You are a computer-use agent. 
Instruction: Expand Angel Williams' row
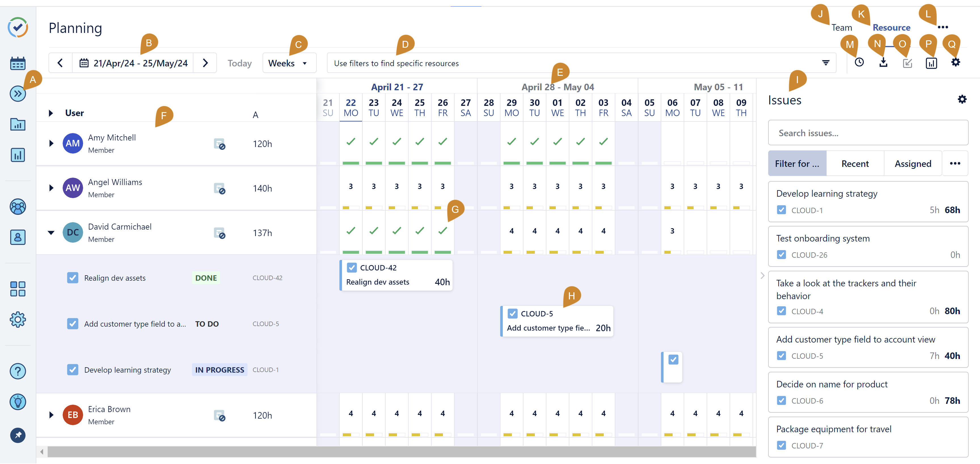click(51, 188)
